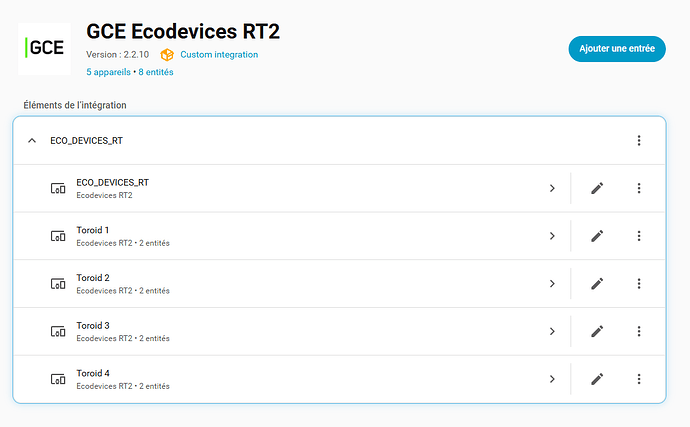Screen dimensions: 690x427
Task: Select the Toroid 3 device row
Action: [291, 331]
